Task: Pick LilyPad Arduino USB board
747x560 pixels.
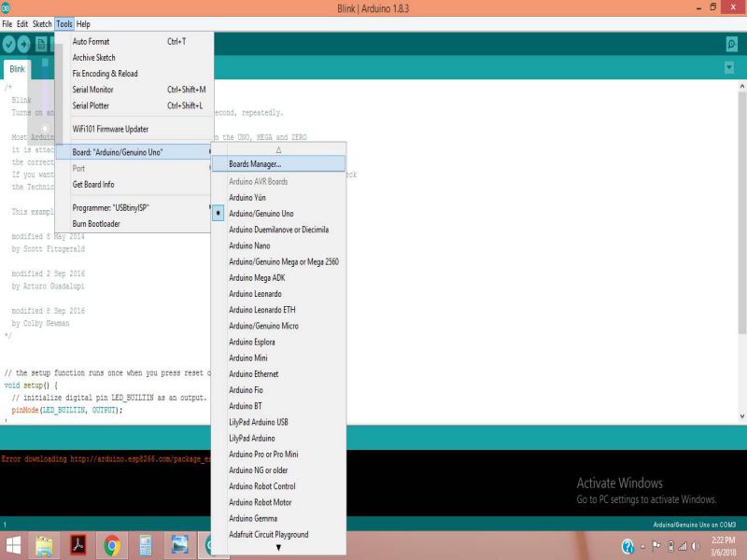Action: click(278, 423)
